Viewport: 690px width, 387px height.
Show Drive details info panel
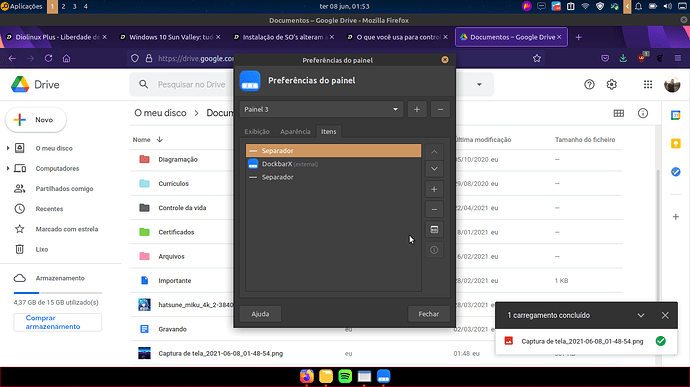(x=643, y=114)
